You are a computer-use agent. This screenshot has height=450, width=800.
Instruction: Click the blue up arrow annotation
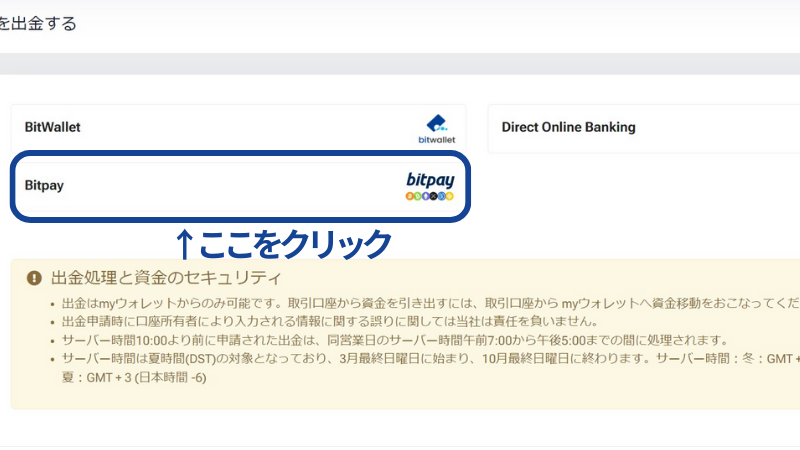(x=184, y=243)
